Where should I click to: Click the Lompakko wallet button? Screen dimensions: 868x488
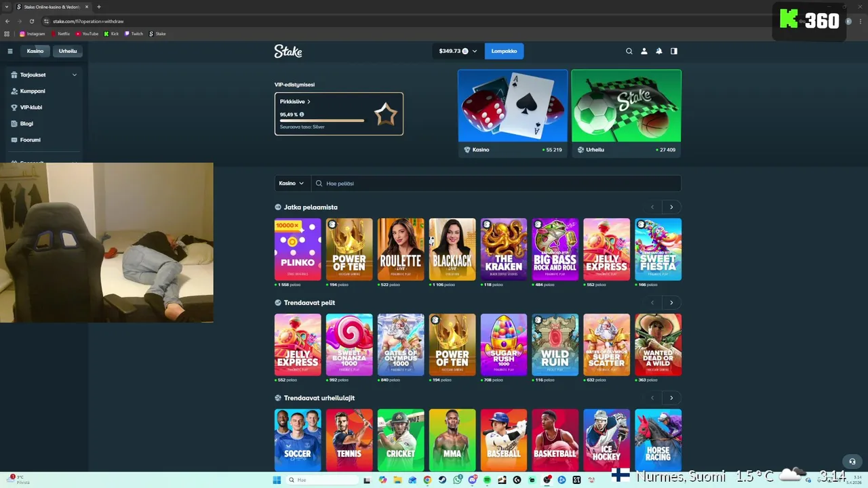coord(504,51)
